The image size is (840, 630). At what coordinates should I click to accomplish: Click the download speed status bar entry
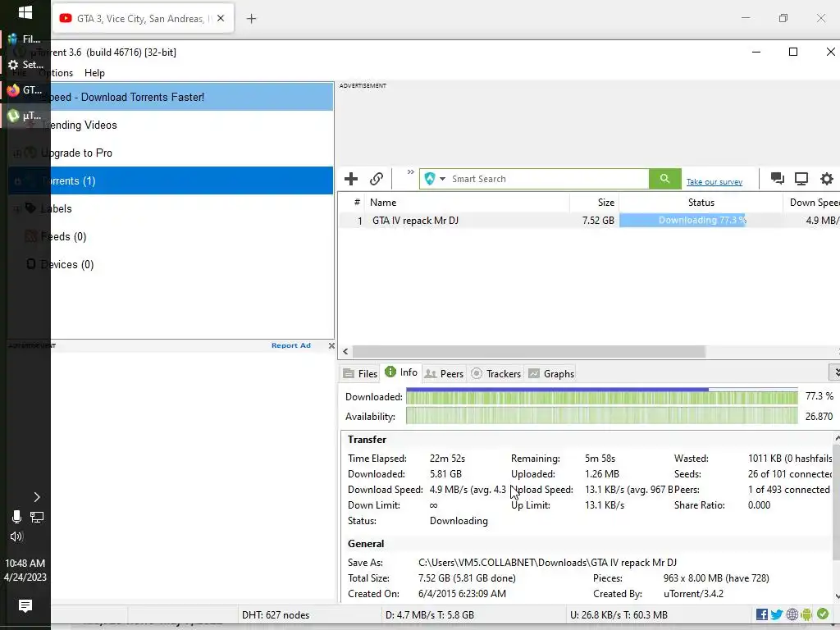click(x=430, y=615)
